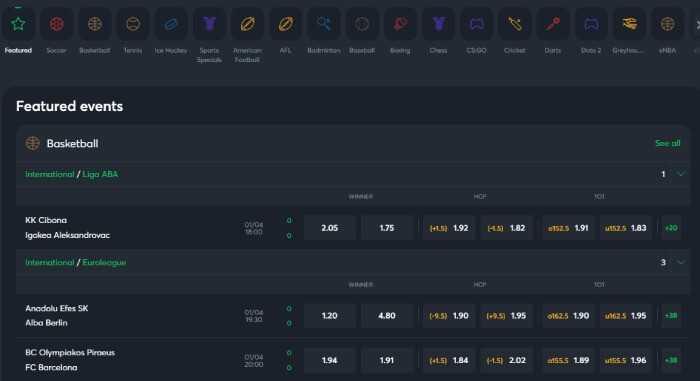Image resolution: width=700 pixels, height=381 pixels.
Task: Bet on Anadolu Efes SK at 1.20
Action: tap(330, 316)
